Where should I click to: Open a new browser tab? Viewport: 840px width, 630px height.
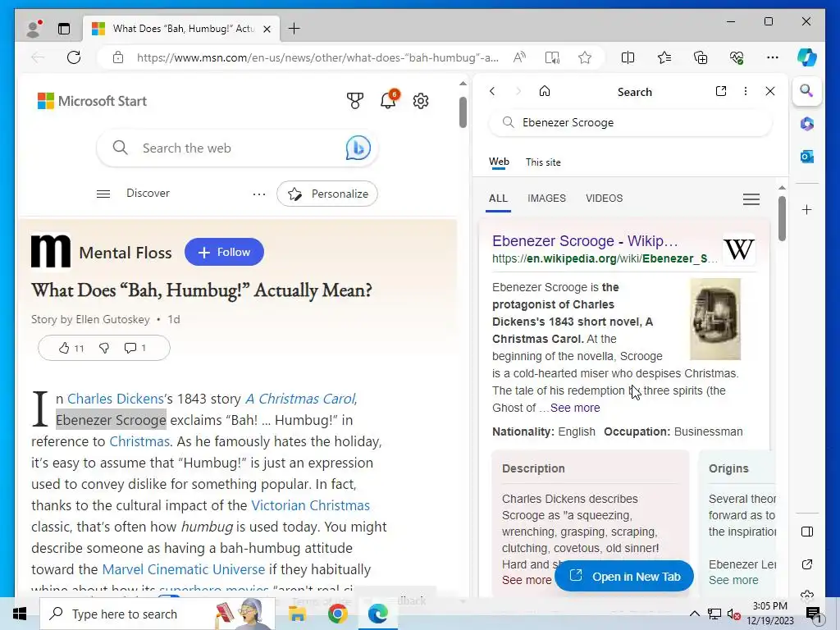[x=294, y=29]
